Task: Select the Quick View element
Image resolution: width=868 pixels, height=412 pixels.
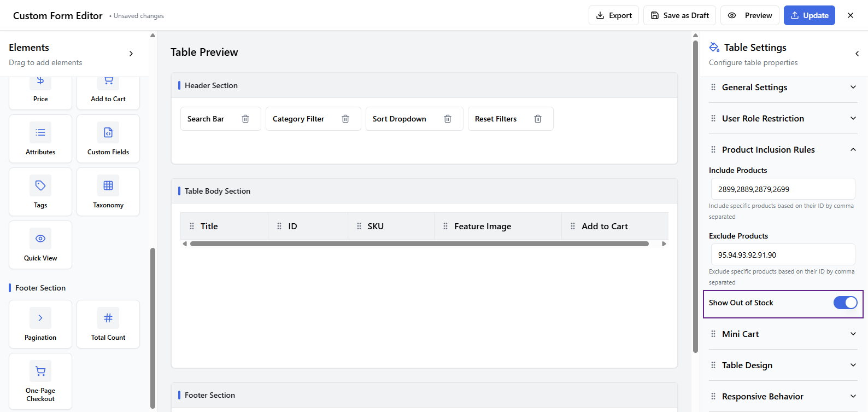Action: click(40, 245)
